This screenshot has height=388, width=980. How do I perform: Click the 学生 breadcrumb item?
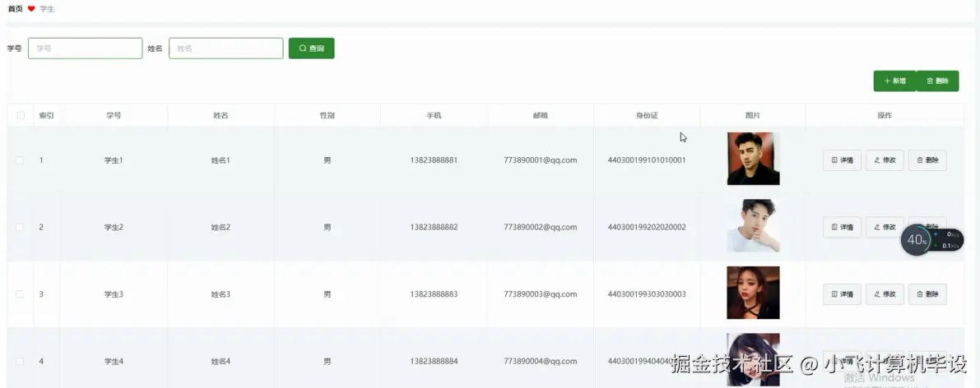(47, 9)
